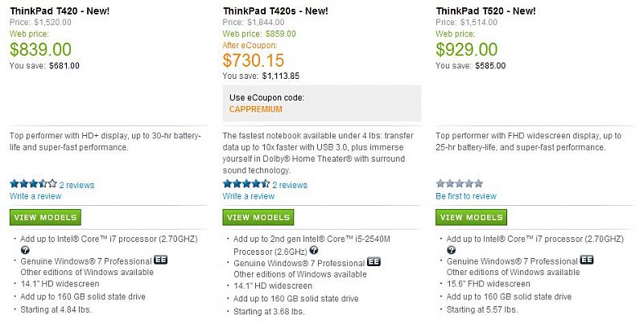Click the T420s star rating
This screenshot has height=324, width=644.
click(246, 184)
